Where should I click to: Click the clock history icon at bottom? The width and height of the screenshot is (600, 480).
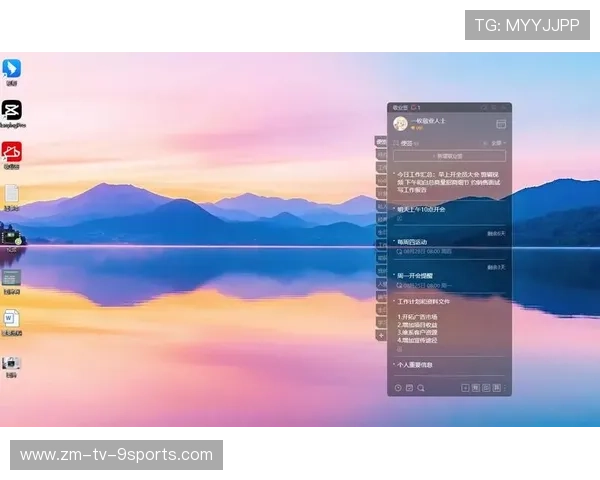(x=398, y=388)
